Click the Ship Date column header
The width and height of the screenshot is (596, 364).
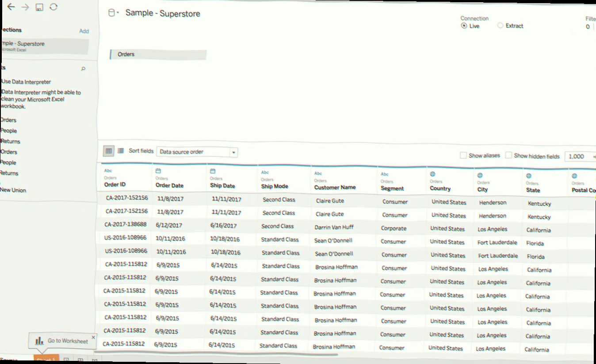pyautogui.click(x=222, y=186)
